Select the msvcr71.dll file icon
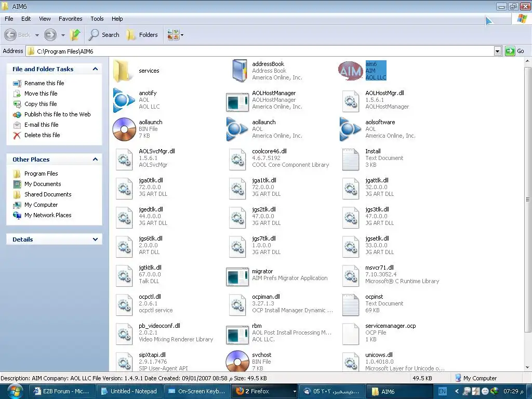 pos(351,276)
